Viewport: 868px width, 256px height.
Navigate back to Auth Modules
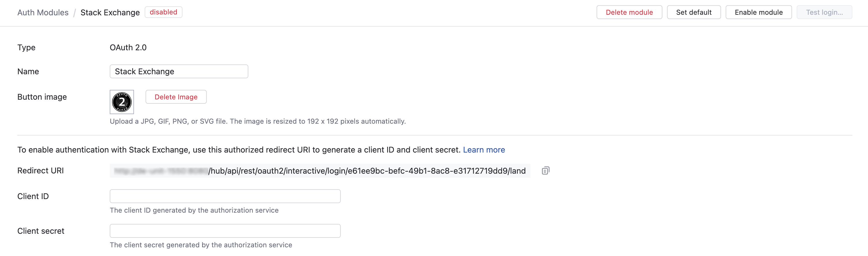43,12
